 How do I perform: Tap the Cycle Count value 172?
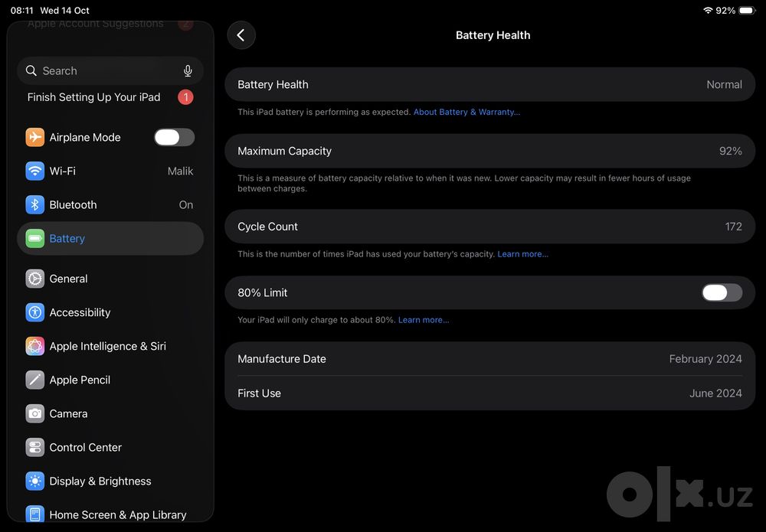[733, 227]
